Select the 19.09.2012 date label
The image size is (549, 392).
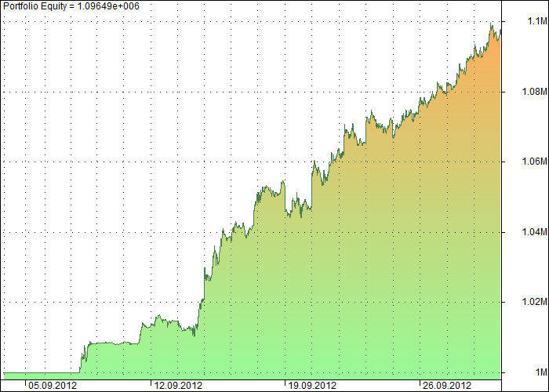312,386
